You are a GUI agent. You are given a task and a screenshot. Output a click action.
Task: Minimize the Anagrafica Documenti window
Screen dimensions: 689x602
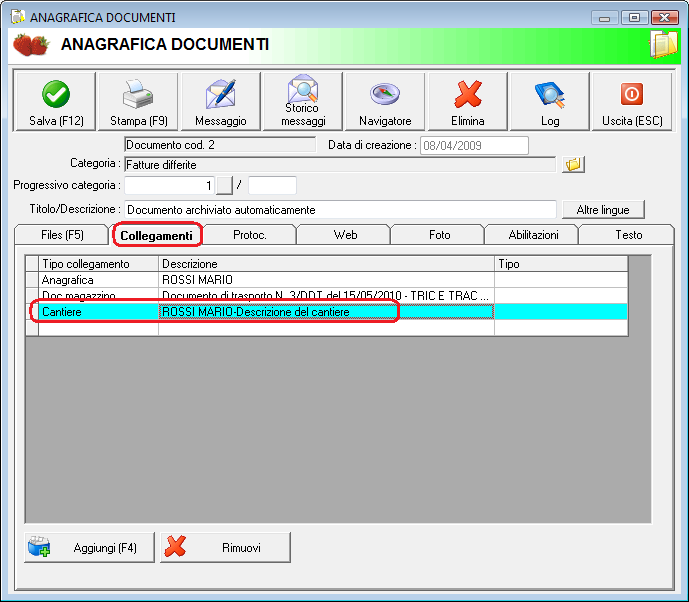click(x=605, y=18)
